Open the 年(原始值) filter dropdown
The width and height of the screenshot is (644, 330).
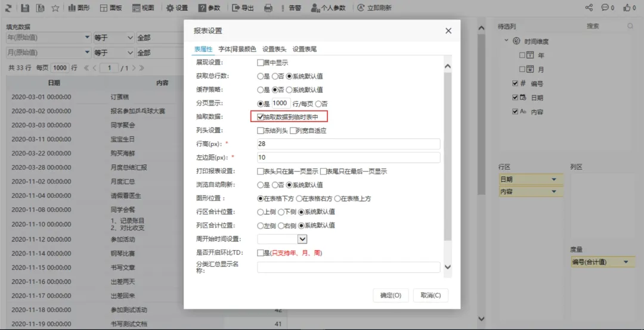pyautogui.click(x=87, y=38)
